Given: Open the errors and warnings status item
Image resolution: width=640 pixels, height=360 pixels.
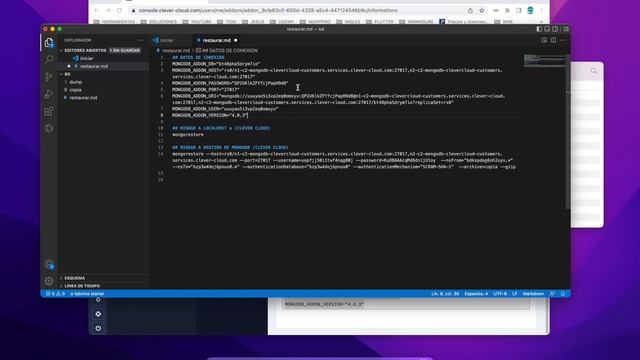Looking at the screenshot, I should tap(55, 294).
